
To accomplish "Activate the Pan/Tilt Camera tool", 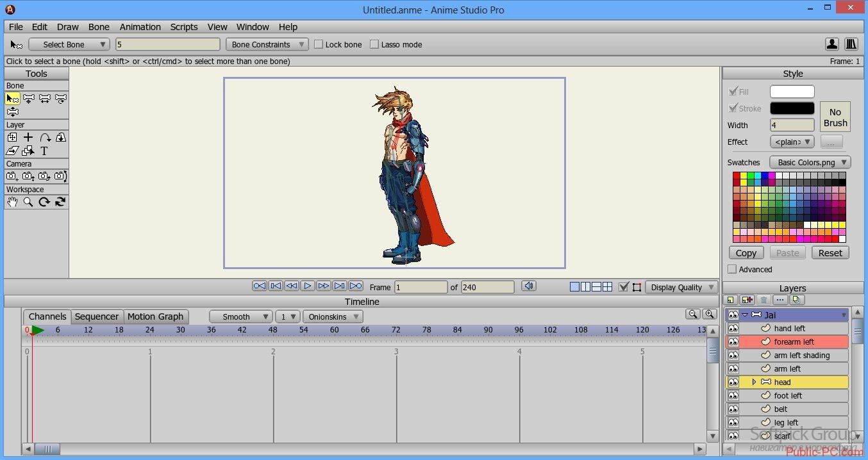I will click(x=60, y=176).
